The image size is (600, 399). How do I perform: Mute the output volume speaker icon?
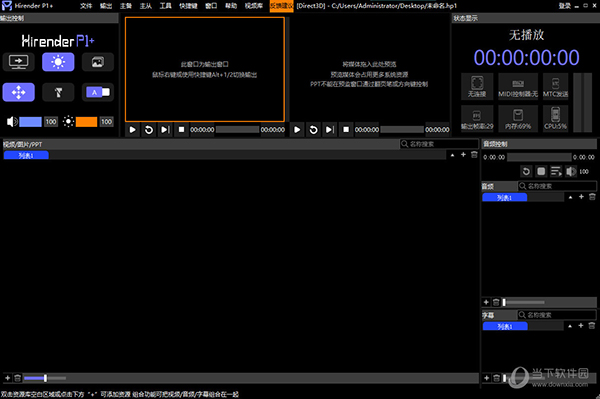(x=12, y=122)
